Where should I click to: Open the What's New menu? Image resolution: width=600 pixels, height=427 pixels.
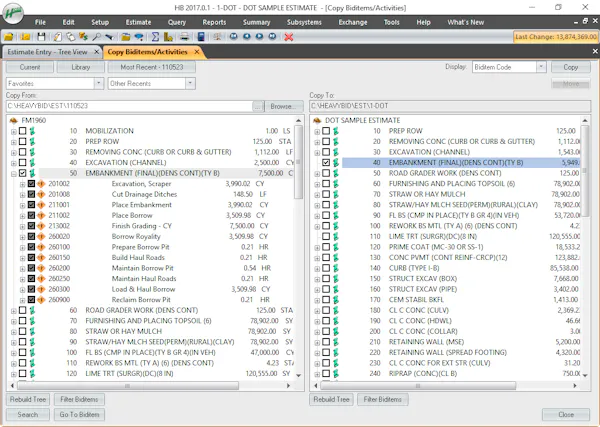coord(466,22)
